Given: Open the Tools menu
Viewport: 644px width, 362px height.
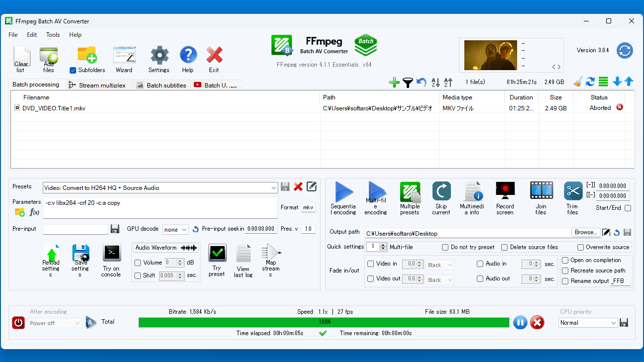Looking at the screenshot, I should click(53, 35).
